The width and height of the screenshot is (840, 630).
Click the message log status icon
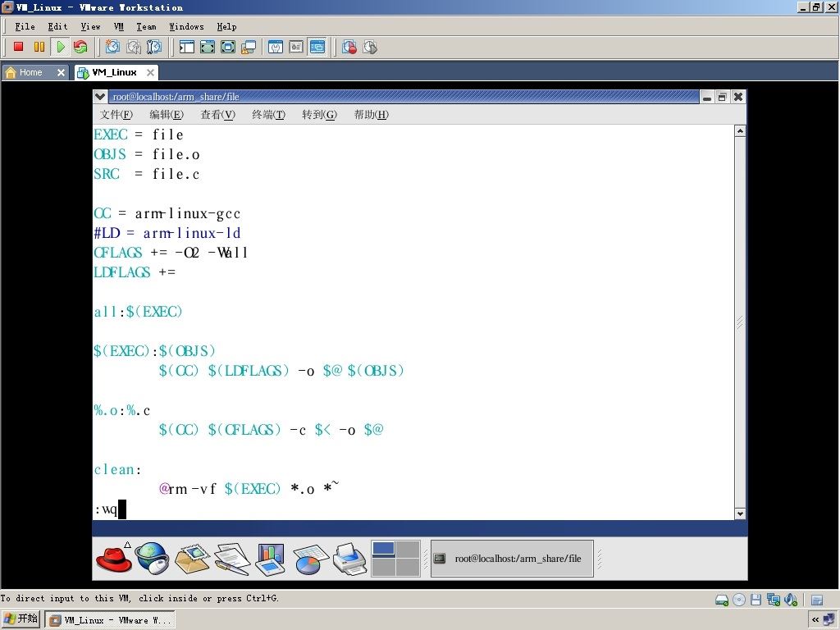point(817,600)
